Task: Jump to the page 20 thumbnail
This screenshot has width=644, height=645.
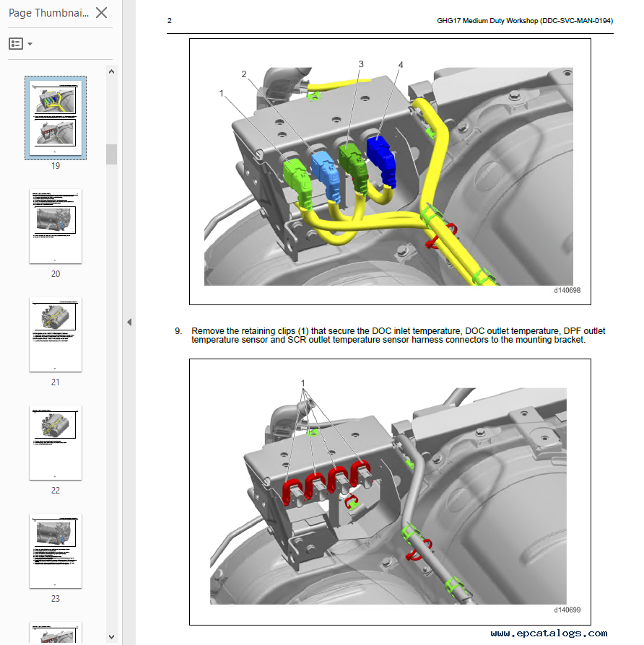Action: [x=56, y=226]
